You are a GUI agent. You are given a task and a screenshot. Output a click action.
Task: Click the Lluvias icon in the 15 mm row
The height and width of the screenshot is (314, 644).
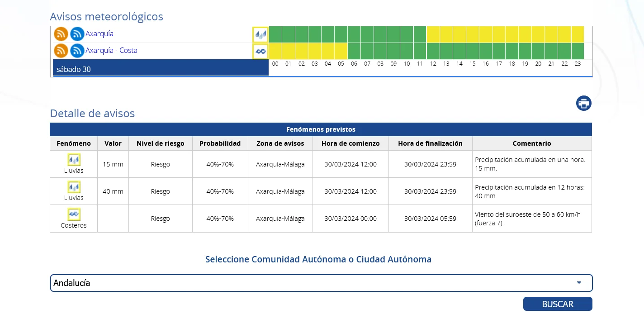74,160
